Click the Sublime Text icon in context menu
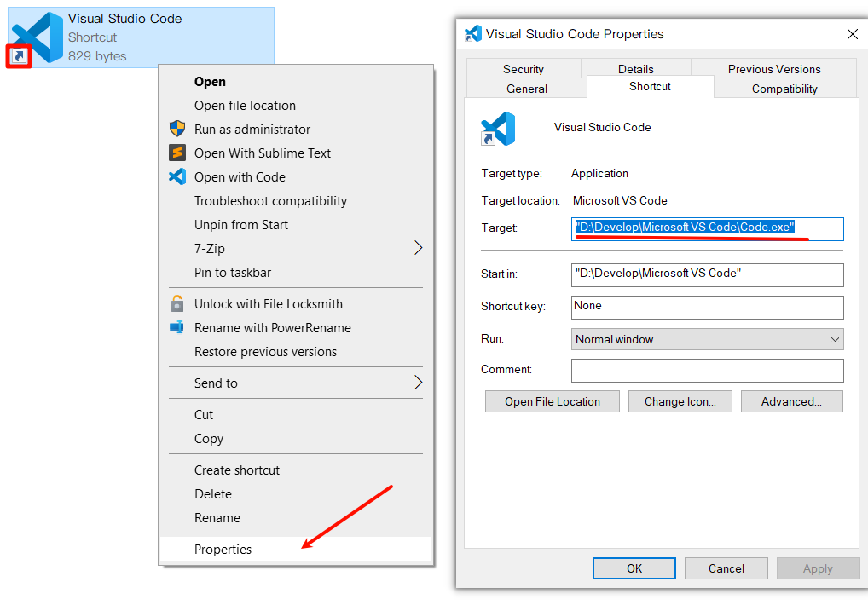The height and width of the screenshot is (605, 868). (177, 153)
